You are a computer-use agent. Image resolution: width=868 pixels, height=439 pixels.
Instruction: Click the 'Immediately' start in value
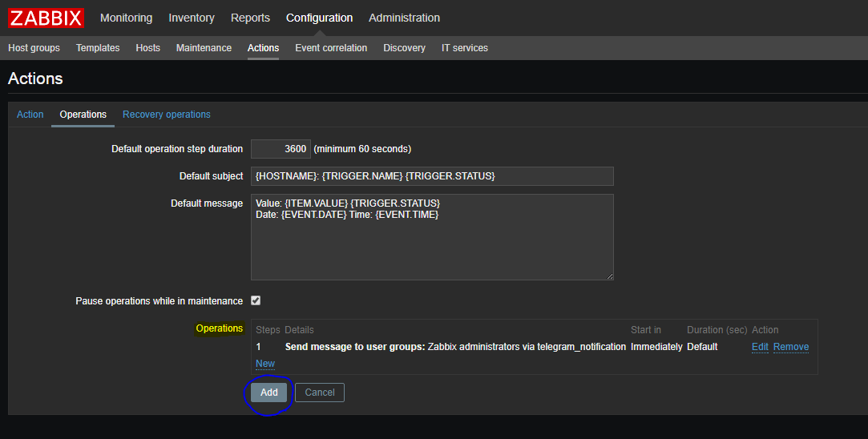pos(656,347)
